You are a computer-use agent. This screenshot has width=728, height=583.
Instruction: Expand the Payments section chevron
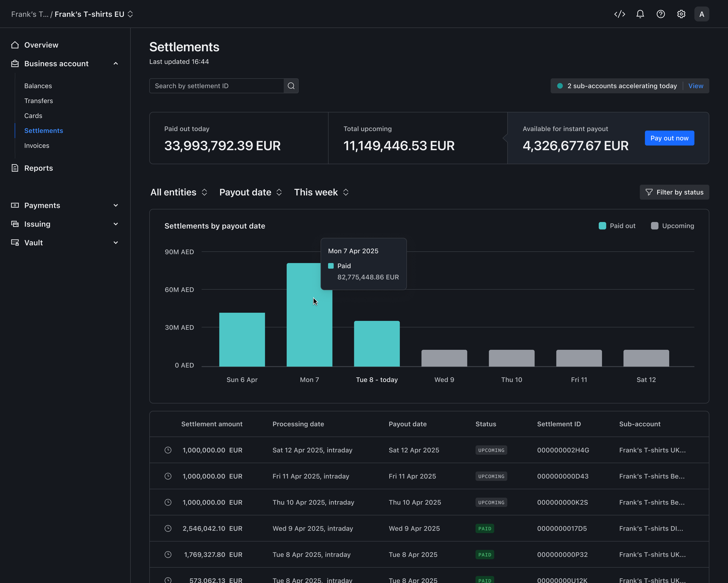coord(116,205)
